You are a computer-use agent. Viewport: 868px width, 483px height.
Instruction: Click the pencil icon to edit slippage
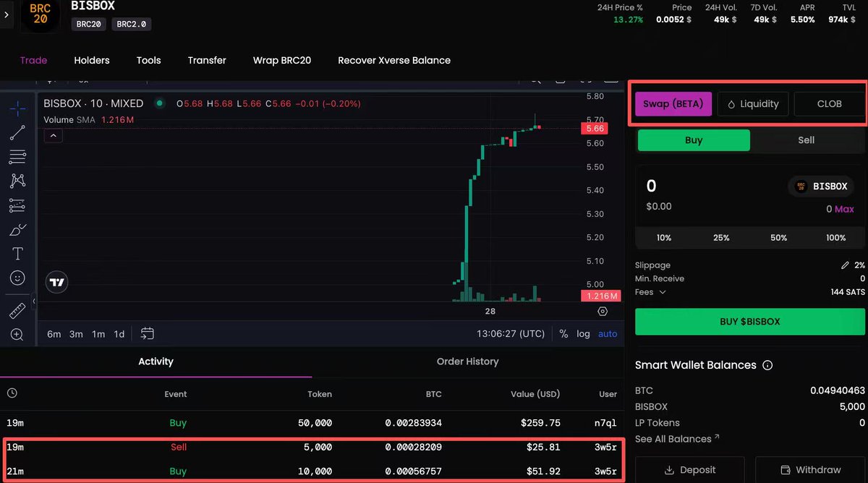(x=844, y=265)
